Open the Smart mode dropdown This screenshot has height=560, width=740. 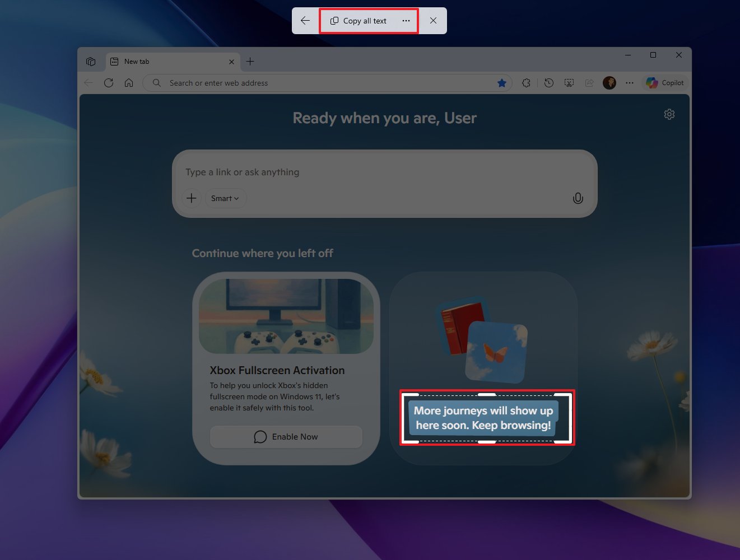[x=225, y=198]
